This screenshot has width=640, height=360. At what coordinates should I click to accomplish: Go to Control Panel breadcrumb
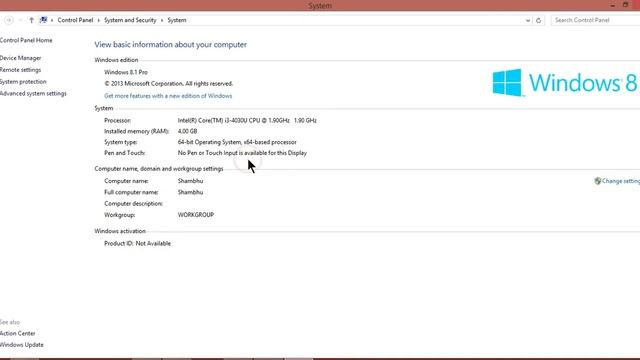(x=75, y=20)
